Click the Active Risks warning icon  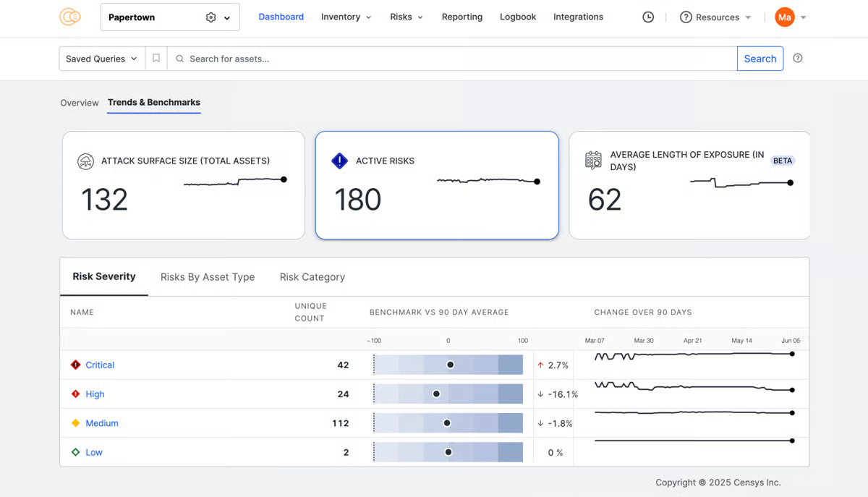click(339, 161)
